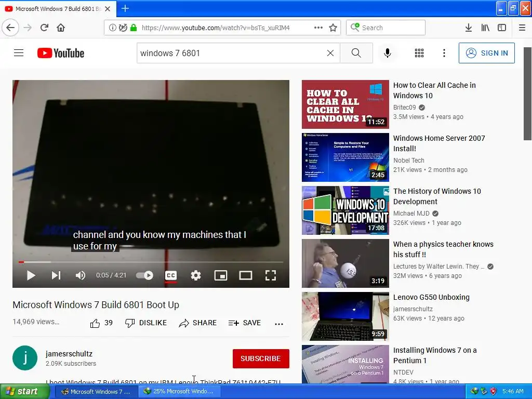Image resolution: width=532 pixels, height=399 pixels.
Task: Click the video progress bar
Action: [151, 262]
